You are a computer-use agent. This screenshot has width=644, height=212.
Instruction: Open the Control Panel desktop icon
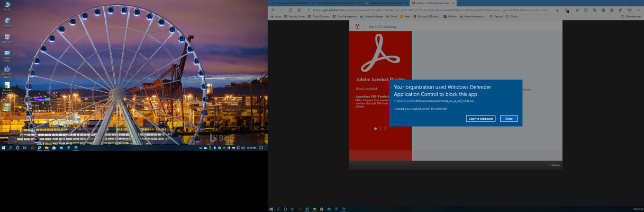(7, 56)
